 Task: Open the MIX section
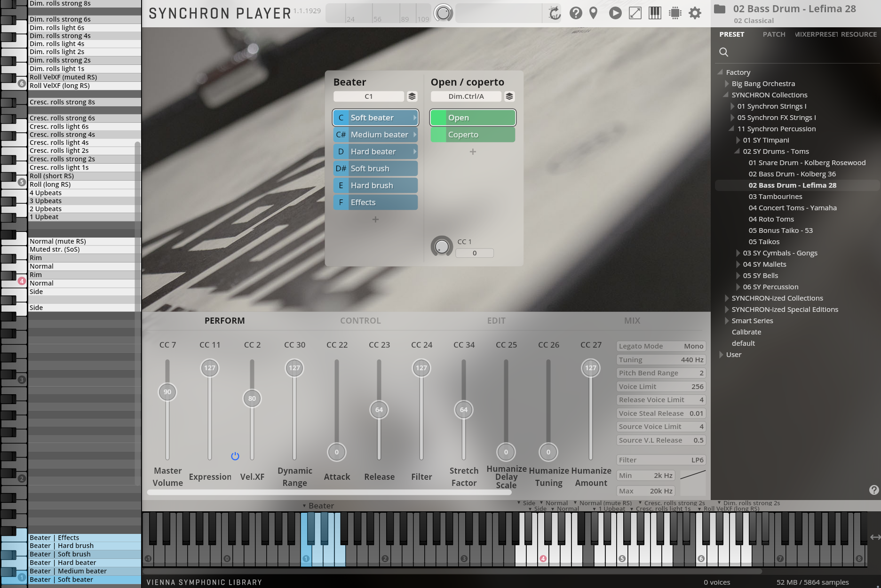click(x=632, y=320)
